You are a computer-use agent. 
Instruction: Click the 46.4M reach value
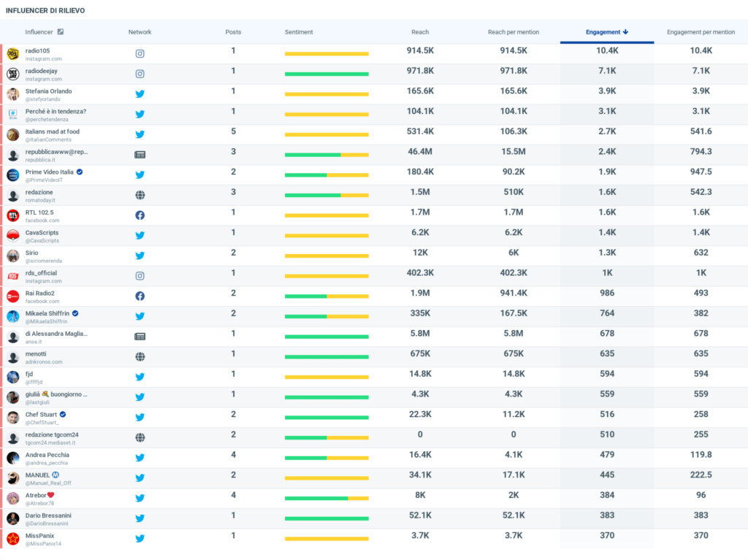[420, 152]
